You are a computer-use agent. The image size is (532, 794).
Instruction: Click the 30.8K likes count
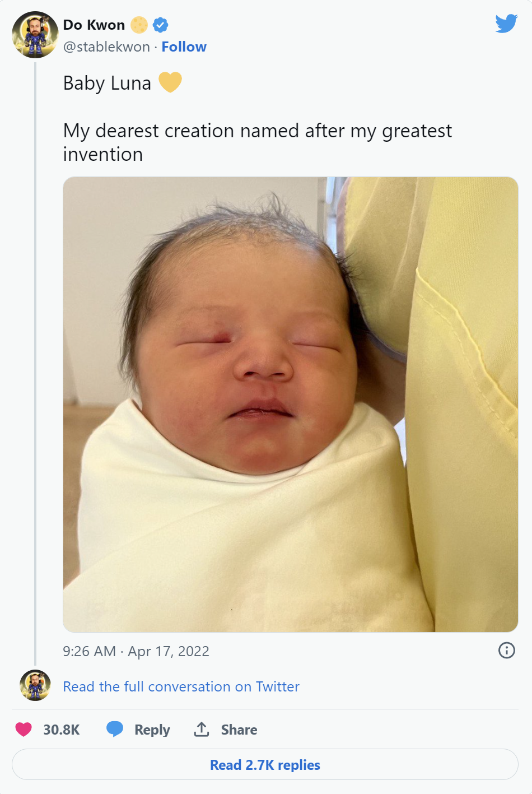62,730
